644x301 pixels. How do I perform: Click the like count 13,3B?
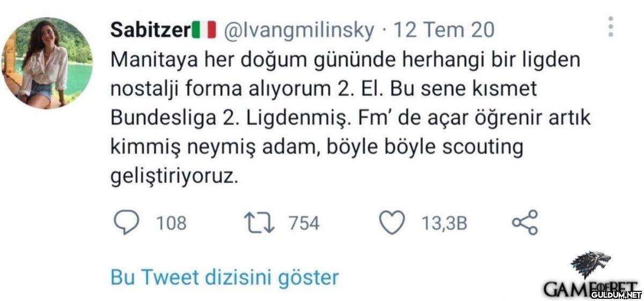pos(444,223)
